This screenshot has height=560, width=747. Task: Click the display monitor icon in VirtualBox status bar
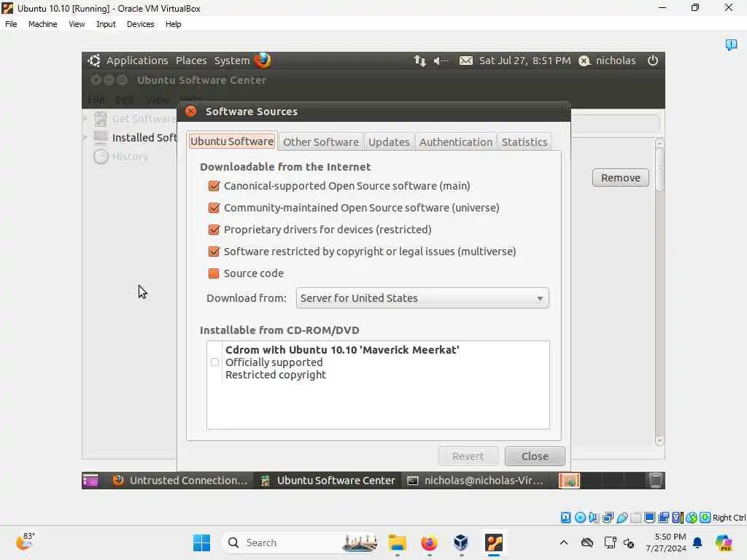pos(649,518)
